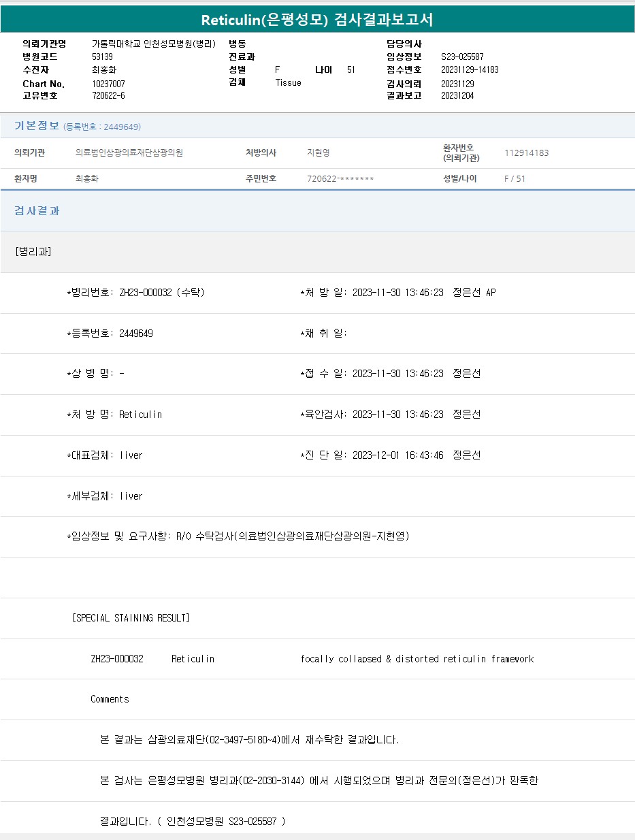Select the 병원코드 value 53139

[102, 56]
